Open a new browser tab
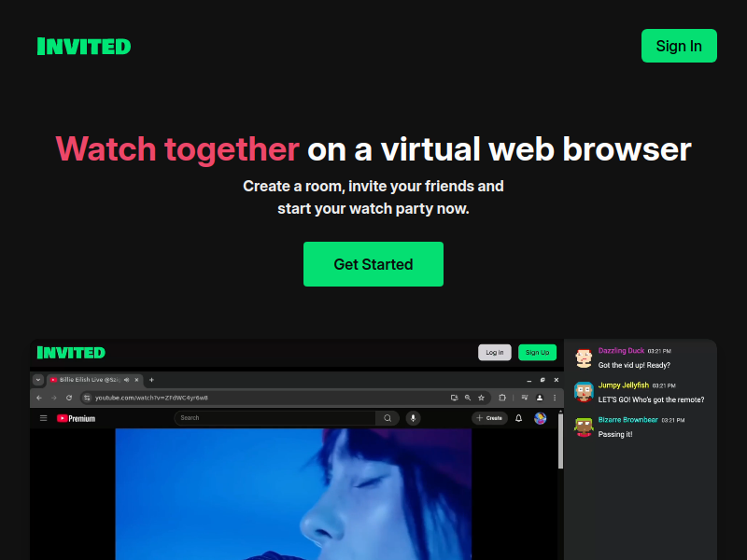Screen dimensions: 747x560 (x=152, y=380)
